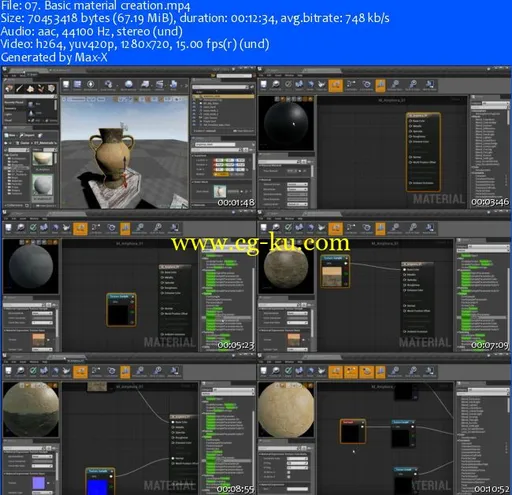The width and height of the screenshot is (512, 495).
Task: Click Built-in Stats icon in 00:03:46 frame
Action: (413, 85)
